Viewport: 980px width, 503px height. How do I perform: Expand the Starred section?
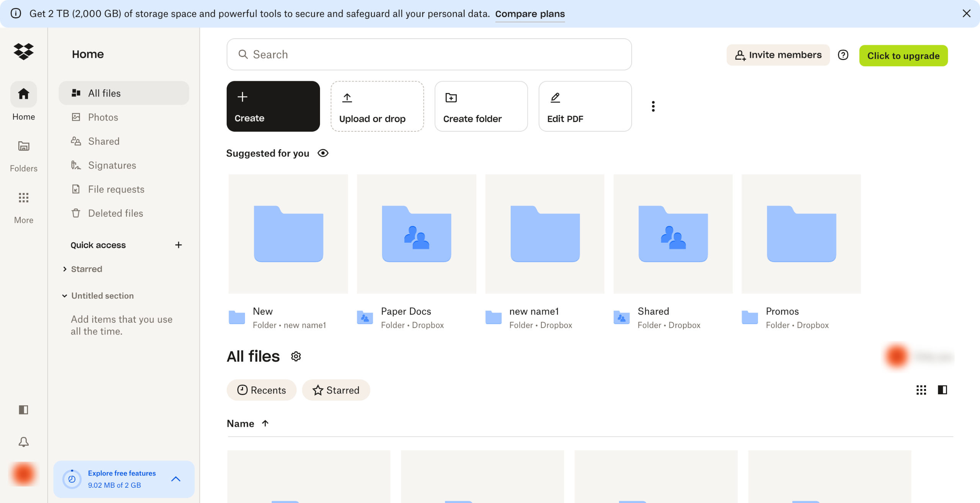(65, 269)
